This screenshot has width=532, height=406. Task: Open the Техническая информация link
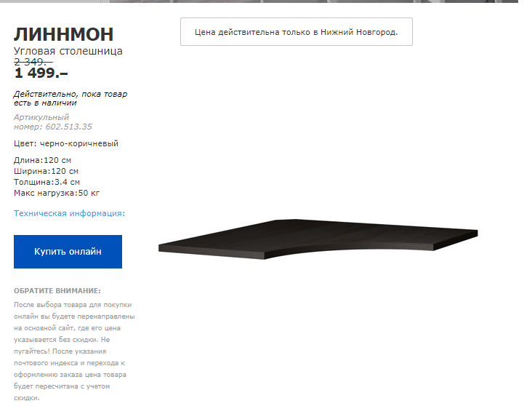tap(69, 213)
